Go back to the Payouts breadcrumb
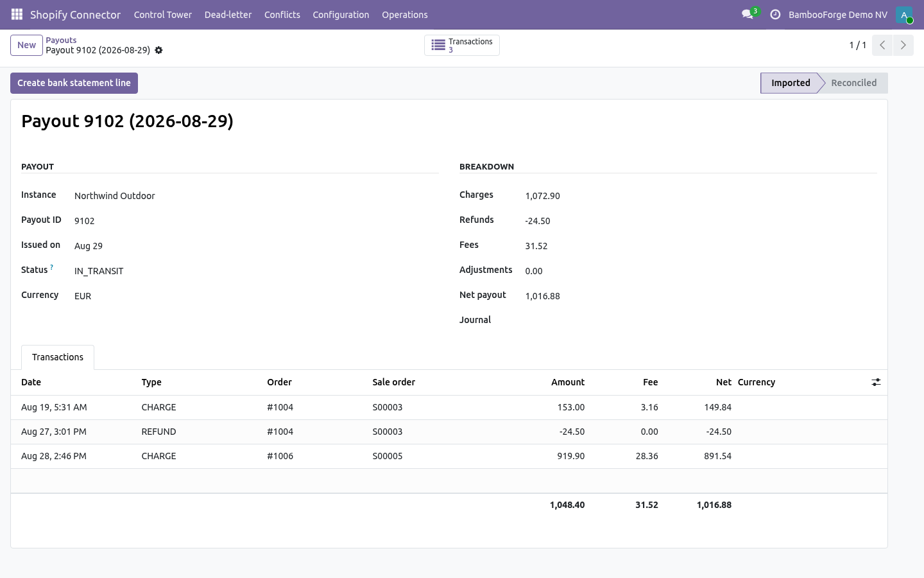The width and height of the screenshot is (924, 578). tap(61, 40)
